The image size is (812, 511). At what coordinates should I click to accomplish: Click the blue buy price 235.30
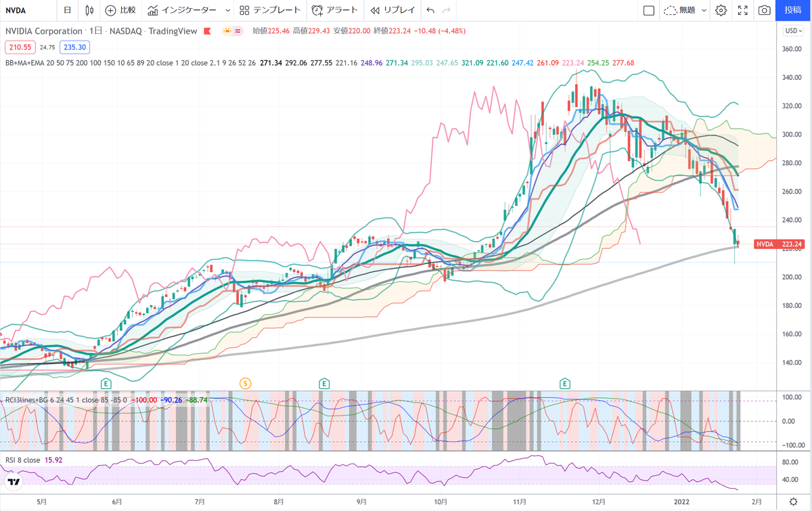click(74, 47)
